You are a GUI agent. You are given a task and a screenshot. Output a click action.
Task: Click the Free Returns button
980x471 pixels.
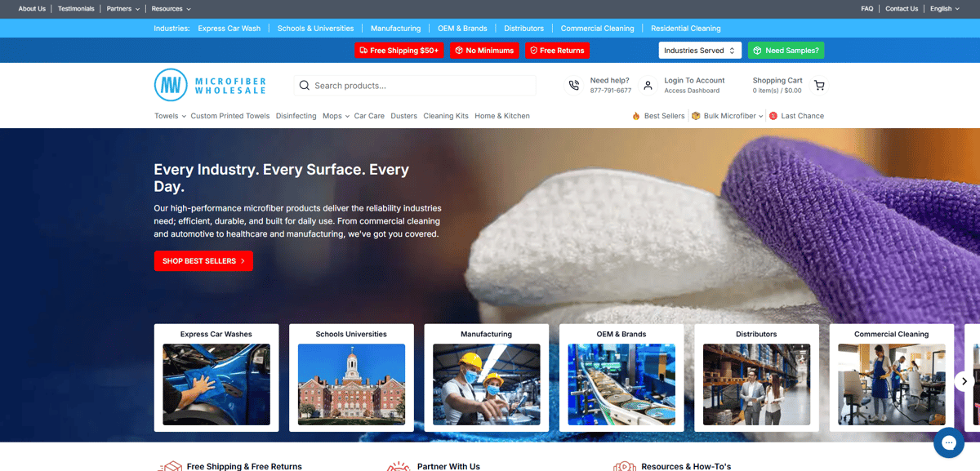[x=557, y=51]
